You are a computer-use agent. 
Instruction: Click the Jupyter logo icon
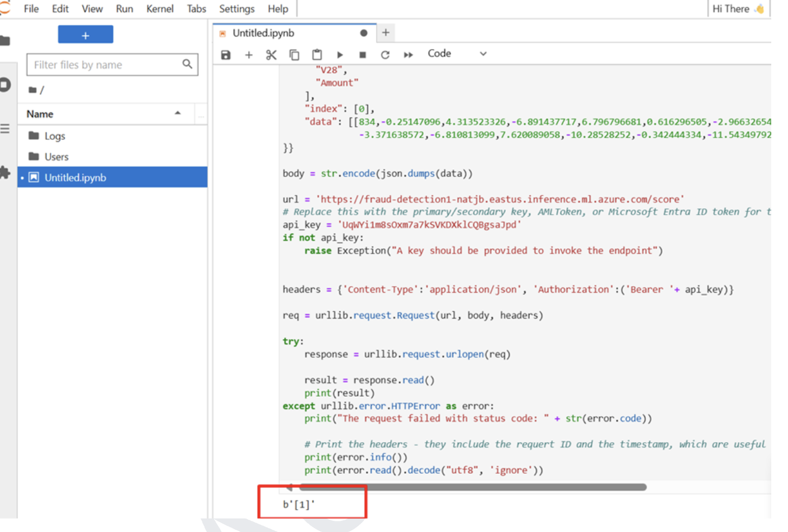coord(5,8)
